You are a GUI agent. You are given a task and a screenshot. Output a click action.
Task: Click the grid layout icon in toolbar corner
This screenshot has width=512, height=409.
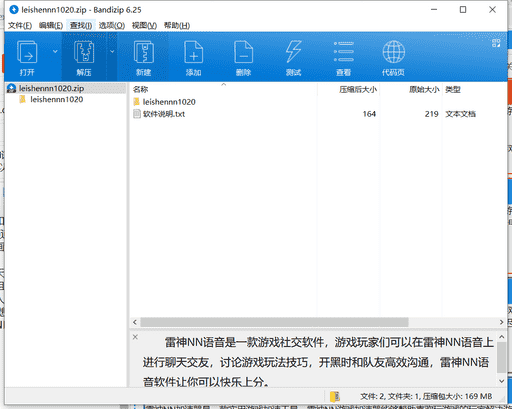click(496, 43)
